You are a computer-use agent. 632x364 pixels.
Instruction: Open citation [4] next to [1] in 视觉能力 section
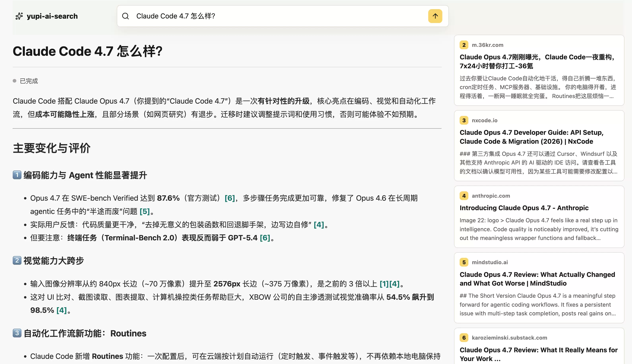pos(394,284)
